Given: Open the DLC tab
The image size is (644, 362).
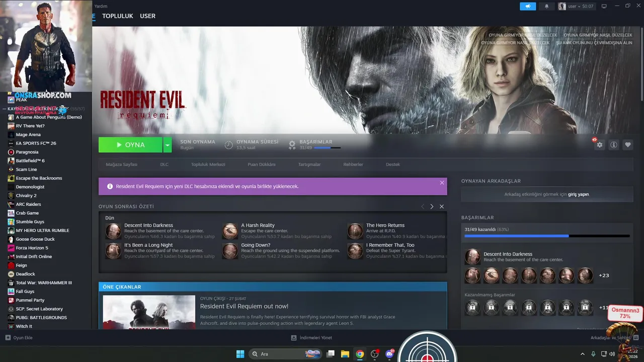Looking at the screenshot, I should point(164,164).
